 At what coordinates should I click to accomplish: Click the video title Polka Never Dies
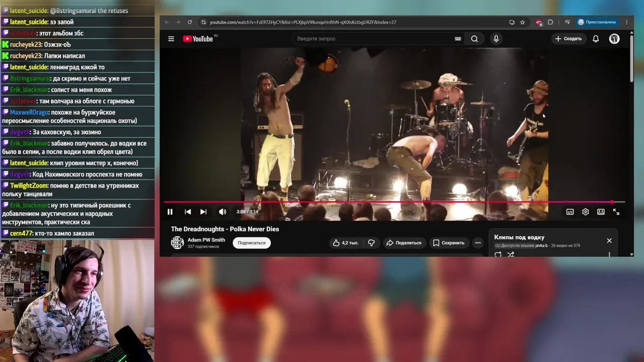click(225, 229)
